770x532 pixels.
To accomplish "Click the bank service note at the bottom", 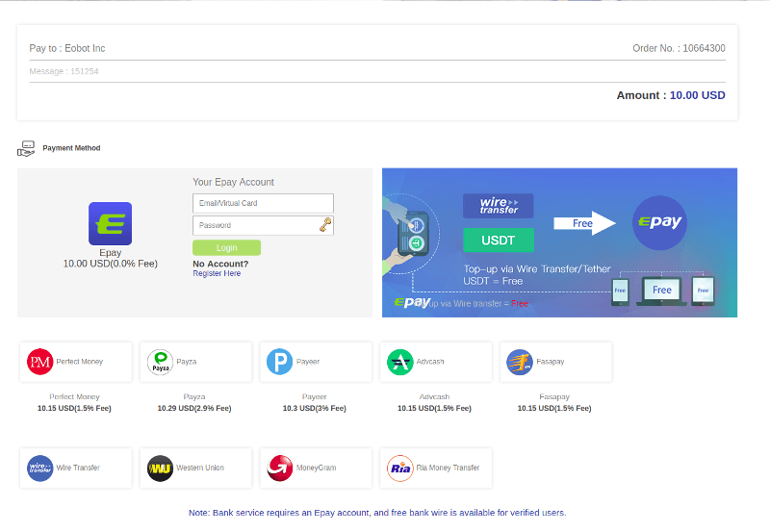I will pyautogui.click(x=377, y=513).
